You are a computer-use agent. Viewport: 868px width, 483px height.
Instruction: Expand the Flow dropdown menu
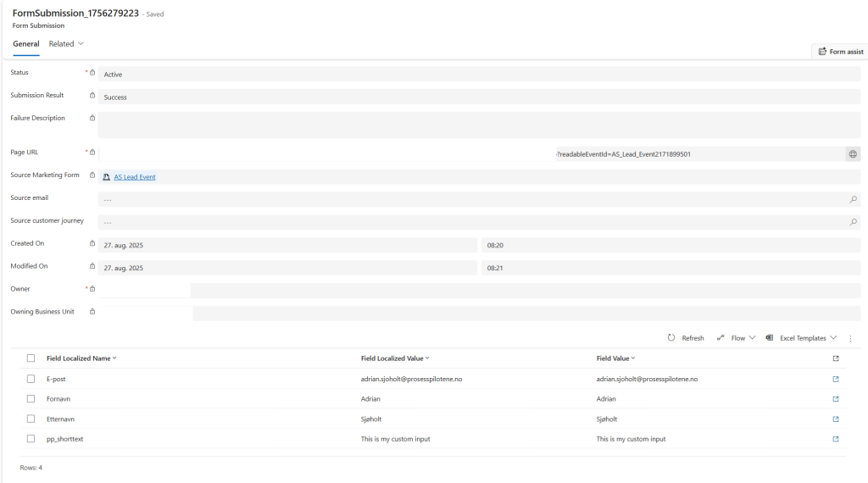(x=737, y=338)
